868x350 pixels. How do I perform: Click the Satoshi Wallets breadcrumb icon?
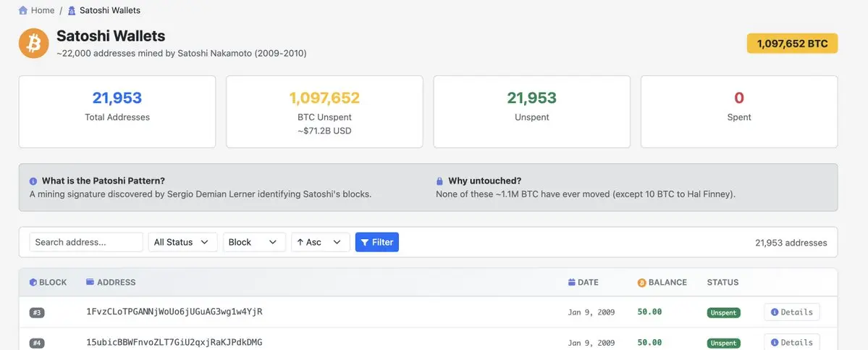pyautogui.click(x=72, y=10)
